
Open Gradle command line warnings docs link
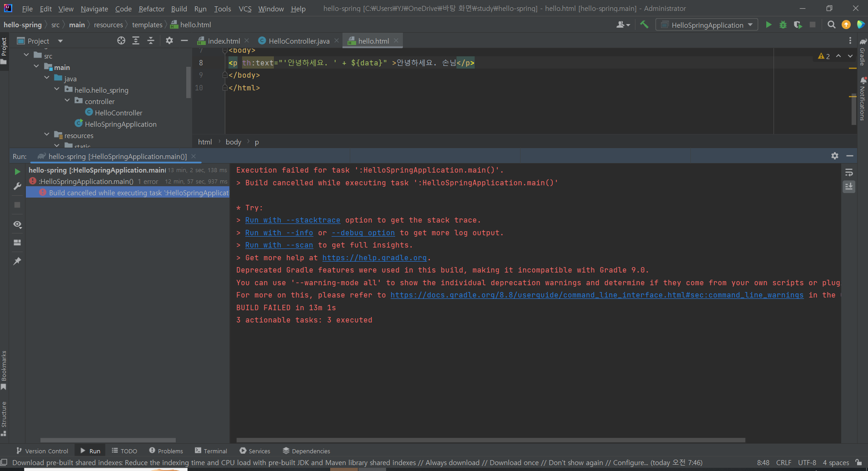point(597,295)
